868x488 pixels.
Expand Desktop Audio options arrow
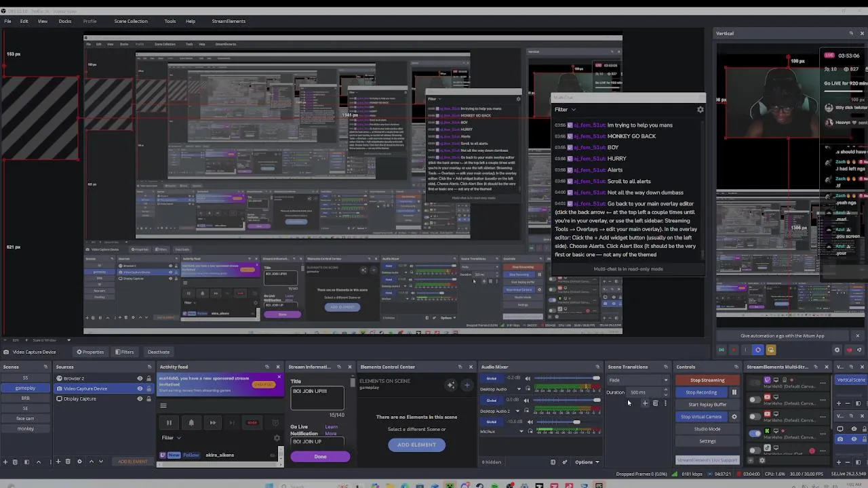pyautogui.click(x=519, y=389)
